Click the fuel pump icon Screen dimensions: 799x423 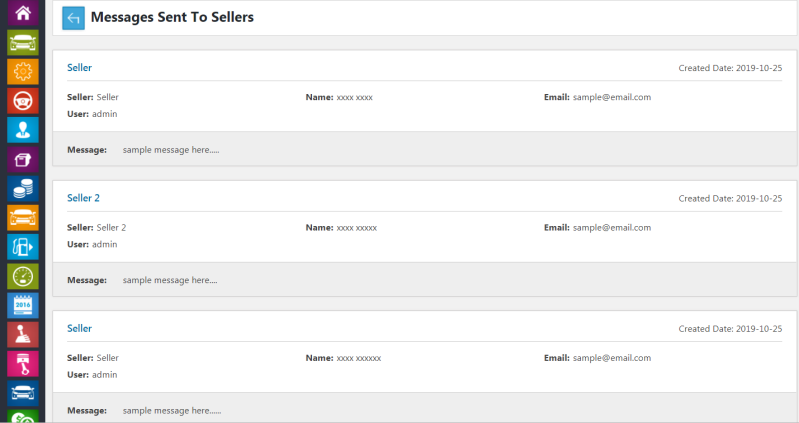point(22,246)
